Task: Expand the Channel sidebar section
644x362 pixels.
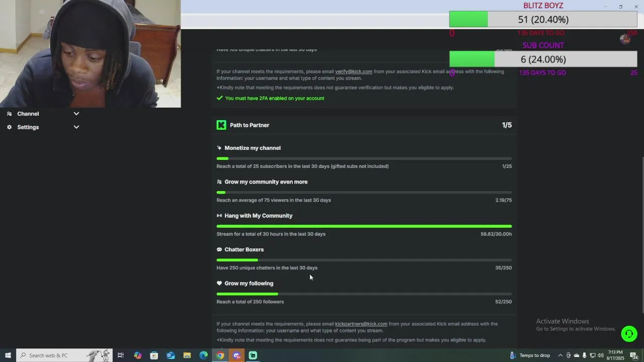Action: pyautogui.click(x=76, y=114)
